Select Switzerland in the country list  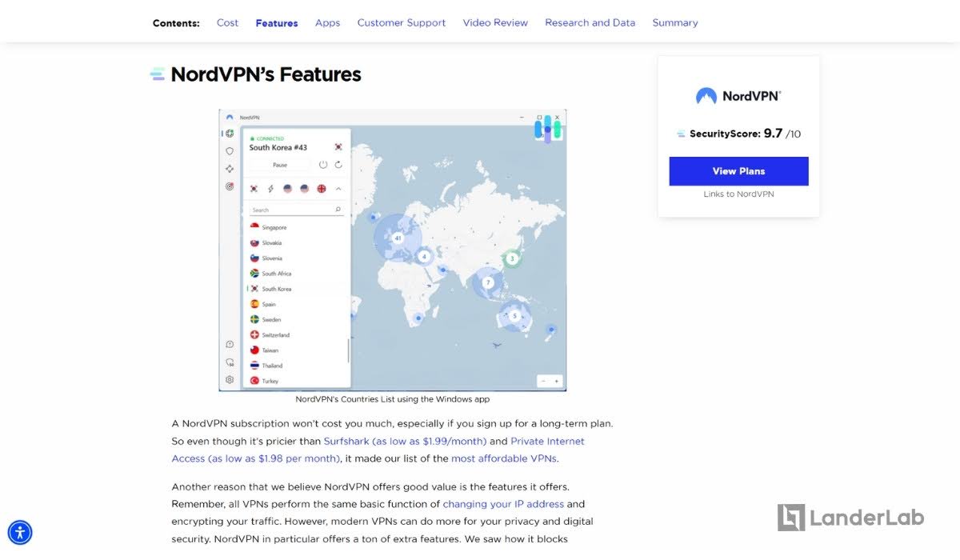click(296, 335)
